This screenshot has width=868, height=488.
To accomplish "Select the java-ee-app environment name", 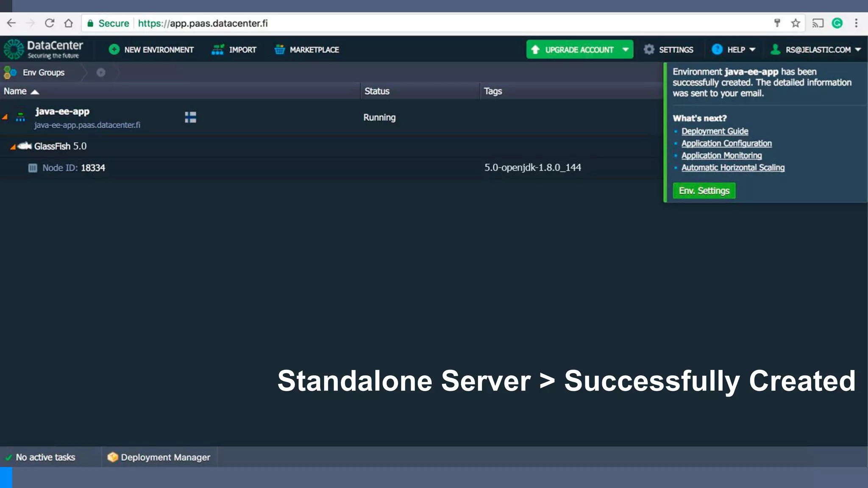I will coord(62,111).
